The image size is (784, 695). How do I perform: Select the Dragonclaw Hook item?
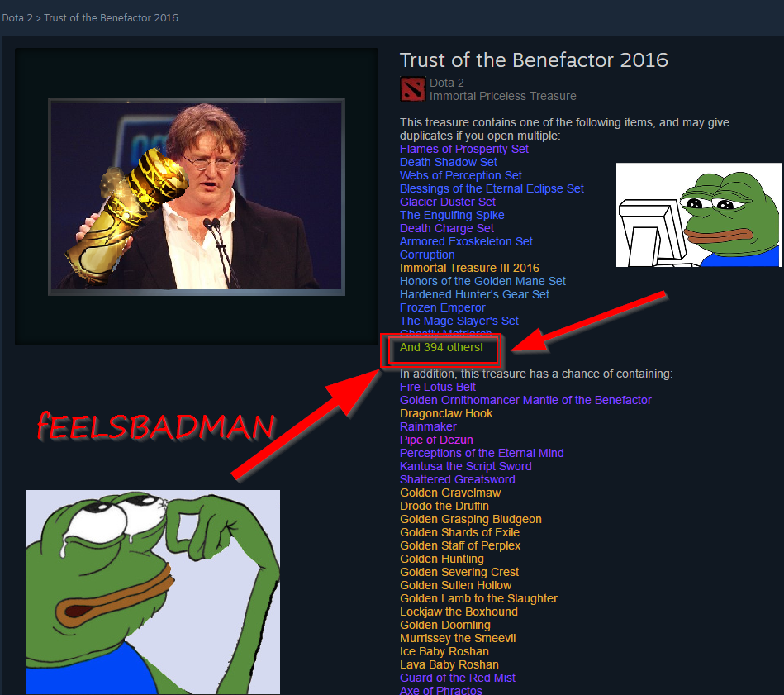(446, 413)
